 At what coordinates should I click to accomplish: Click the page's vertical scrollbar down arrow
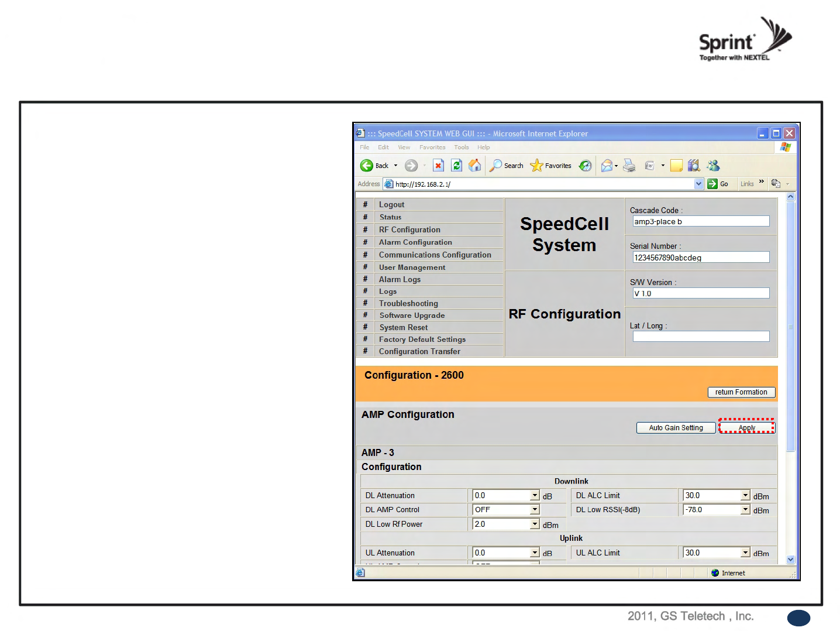tap(790, 560)
